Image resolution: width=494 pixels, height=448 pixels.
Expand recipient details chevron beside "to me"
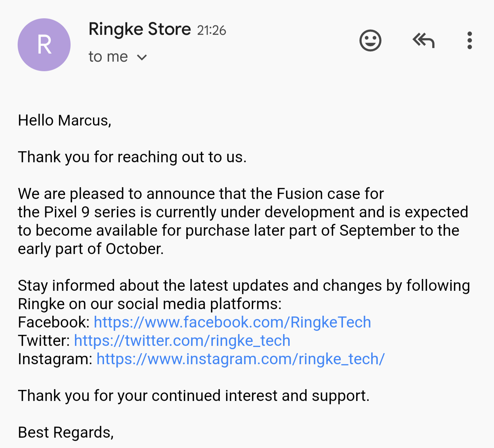(x=142, y=57)
